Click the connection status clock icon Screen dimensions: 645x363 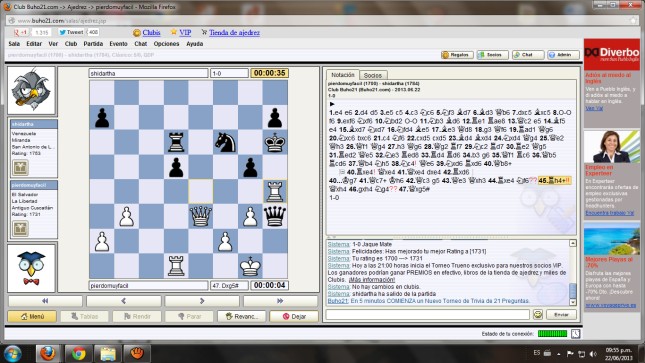tap(575, 334)
